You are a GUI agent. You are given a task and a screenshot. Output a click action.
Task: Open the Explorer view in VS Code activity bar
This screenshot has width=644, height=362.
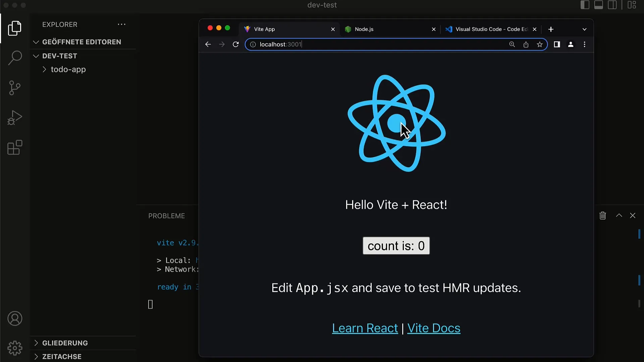coord(15,28)
